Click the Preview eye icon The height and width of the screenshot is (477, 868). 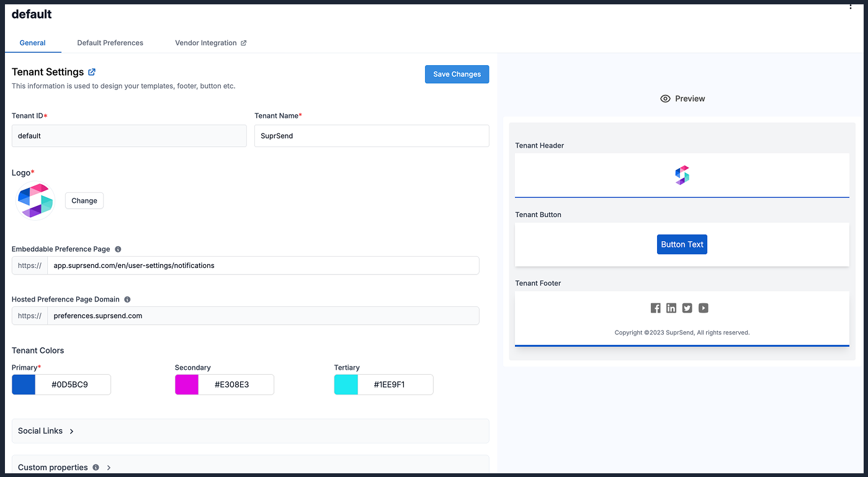point(665,99)
